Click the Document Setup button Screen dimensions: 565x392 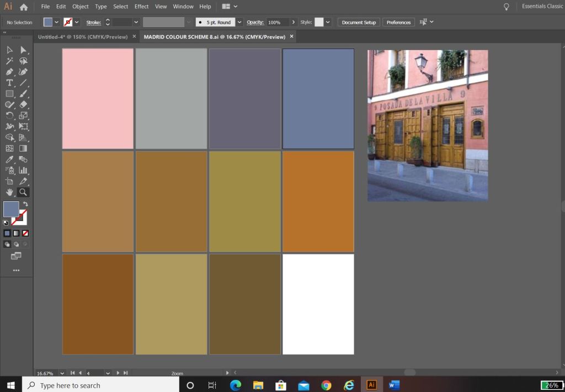pyautogui.click(x=359, y=22)
